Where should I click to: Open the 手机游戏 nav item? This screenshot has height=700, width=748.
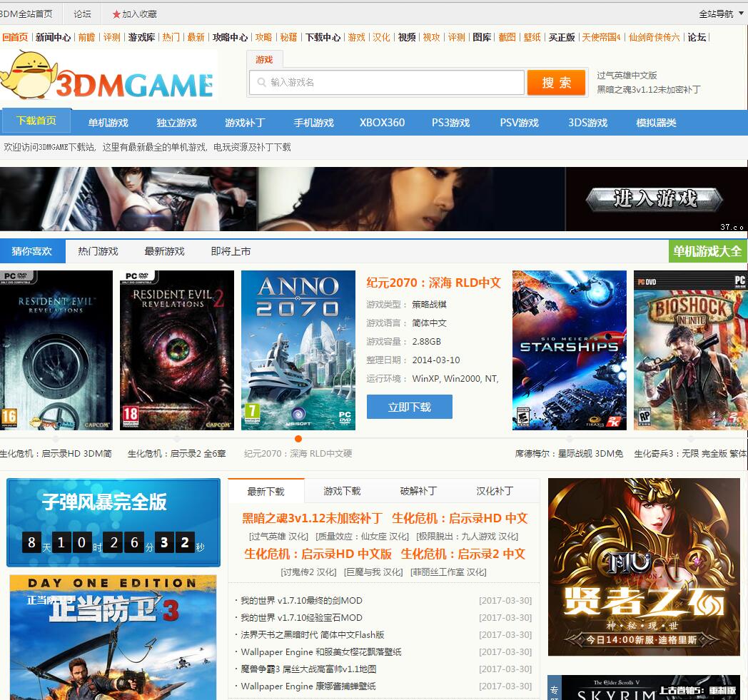pos(313,123)
